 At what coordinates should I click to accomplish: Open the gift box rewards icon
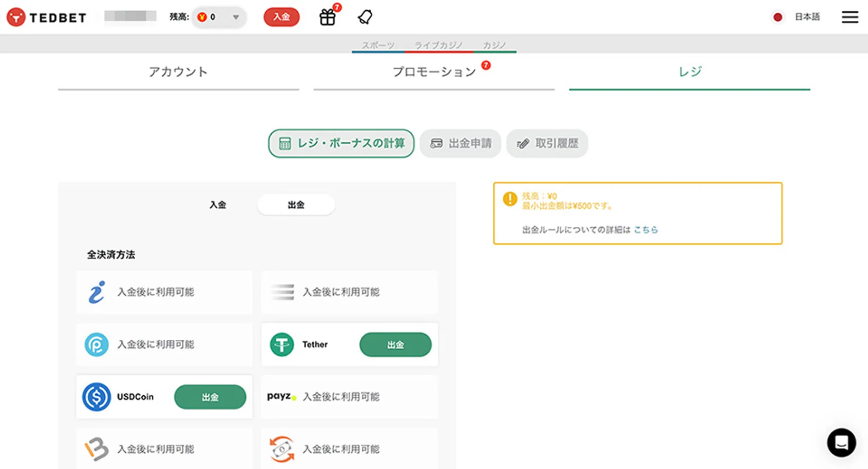327,17
